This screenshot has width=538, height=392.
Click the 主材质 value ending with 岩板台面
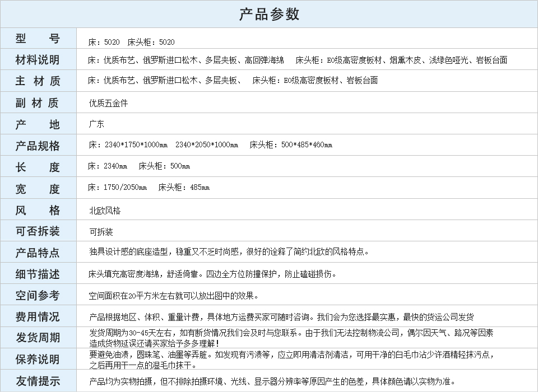click(x=233, y=80)
